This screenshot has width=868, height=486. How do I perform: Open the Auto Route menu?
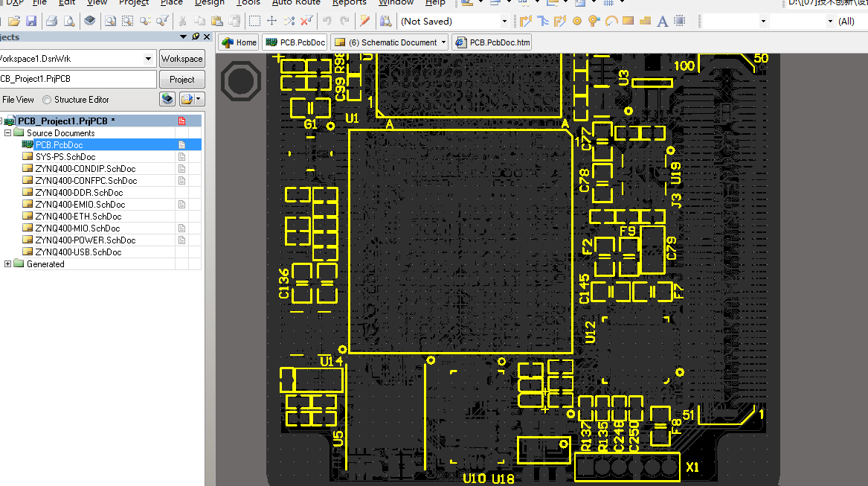click(x=295, y=3)
